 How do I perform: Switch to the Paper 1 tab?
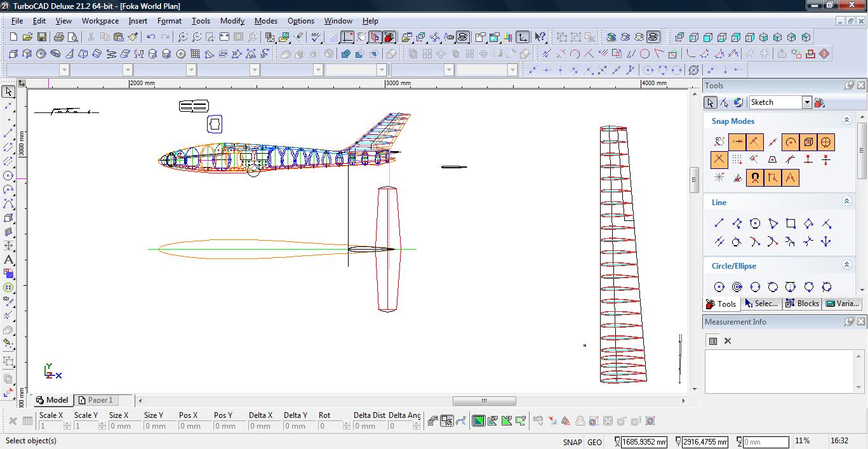coord(95,400)
